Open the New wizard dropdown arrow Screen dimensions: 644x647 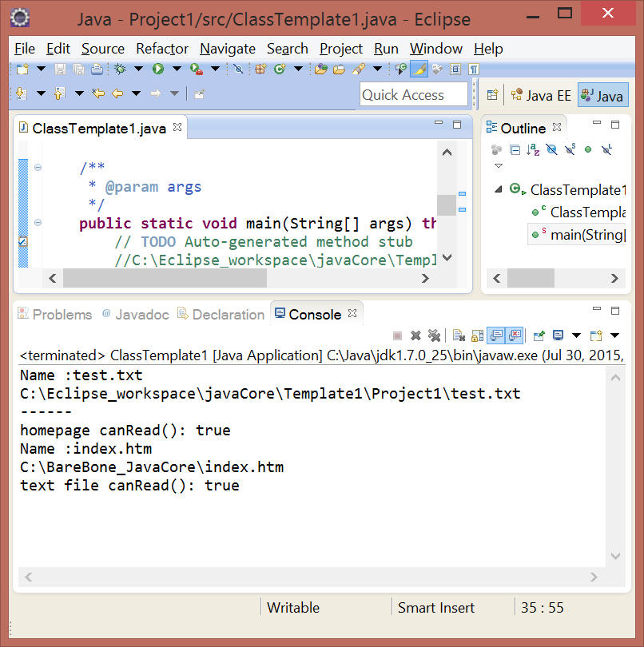(x=42, y=69)
